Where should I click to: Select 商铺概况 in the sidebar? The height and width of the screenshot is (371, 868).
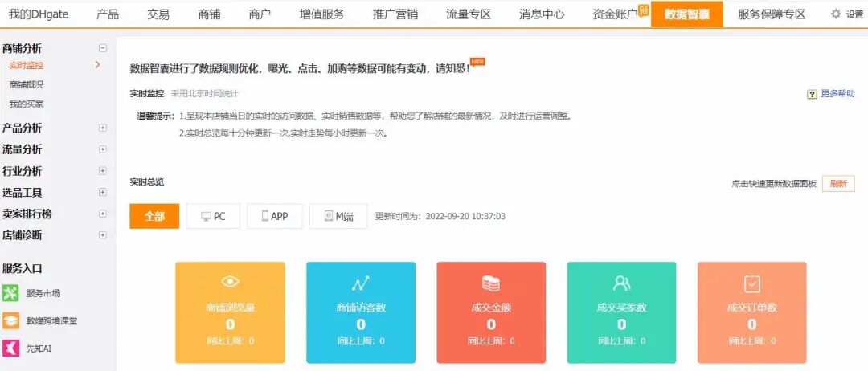click(26, 84)
